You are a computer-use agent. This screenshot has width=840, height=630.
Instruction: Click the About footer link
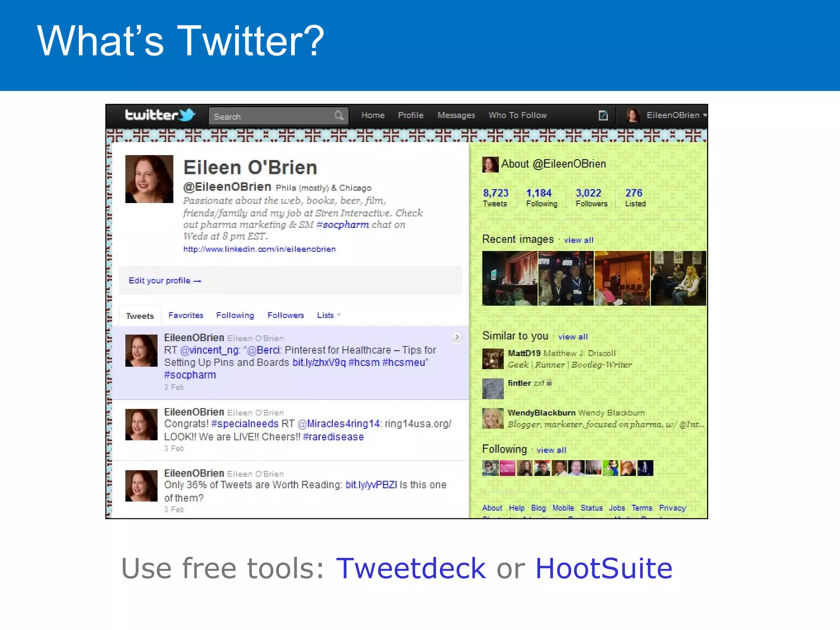point(492,508)
